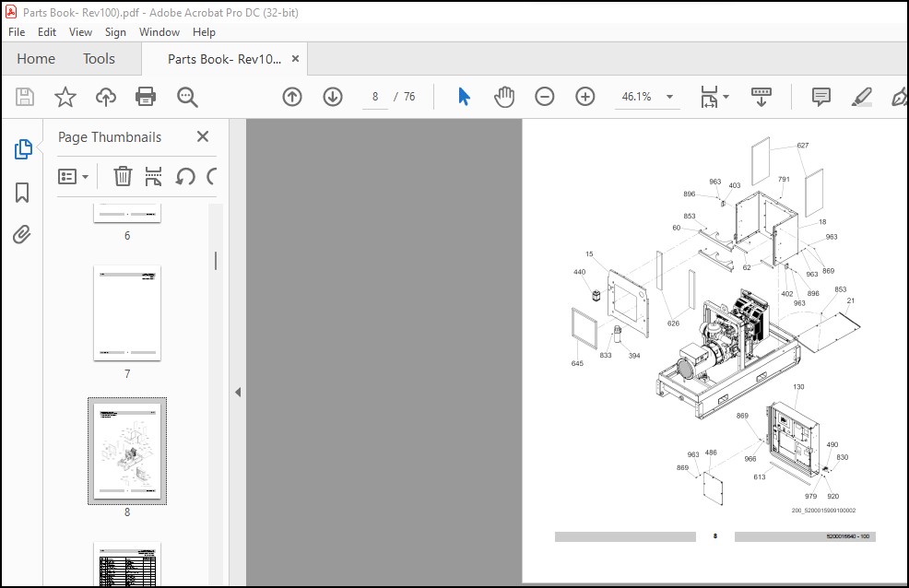Add the document to starred favorites
The height and width of the screenshot is (588, 909).
tap(65, 97)
